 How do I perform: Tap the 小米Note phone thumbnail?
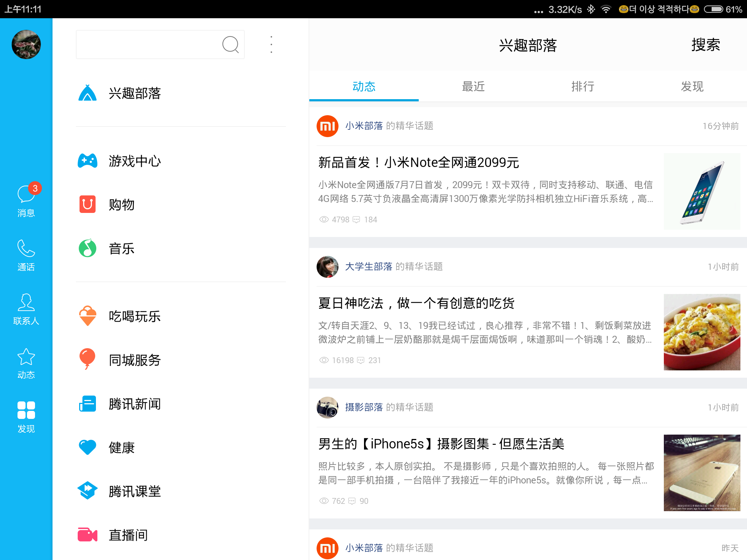pyautogui.click(x=702, y=191)
